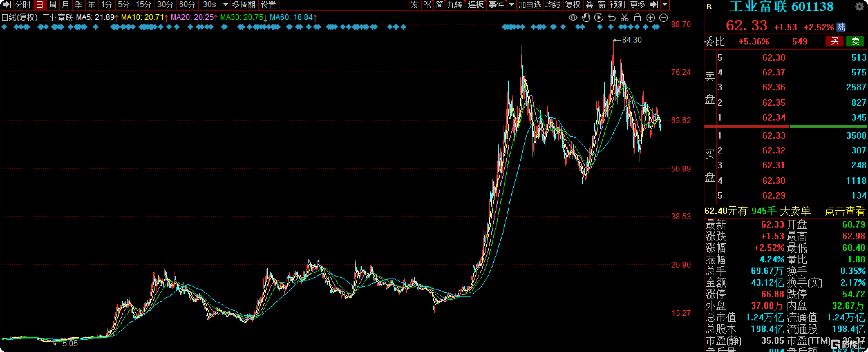Click the 84.30 high price label

(x=631, y=40)
